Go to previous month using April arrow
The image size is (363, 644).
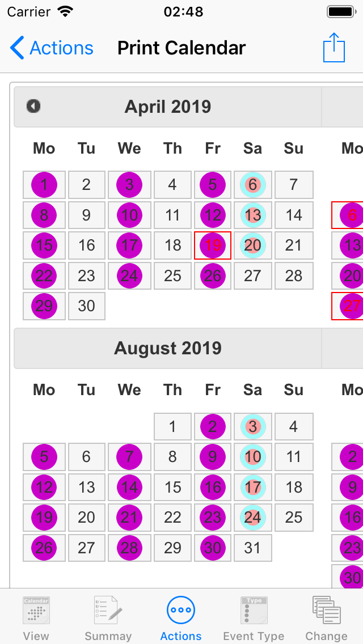tap(33, 107)
